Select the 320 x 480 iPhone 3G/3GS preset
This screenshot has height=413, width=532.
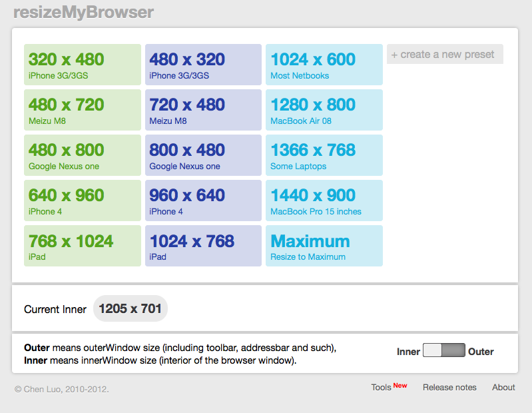click(82, 65)
